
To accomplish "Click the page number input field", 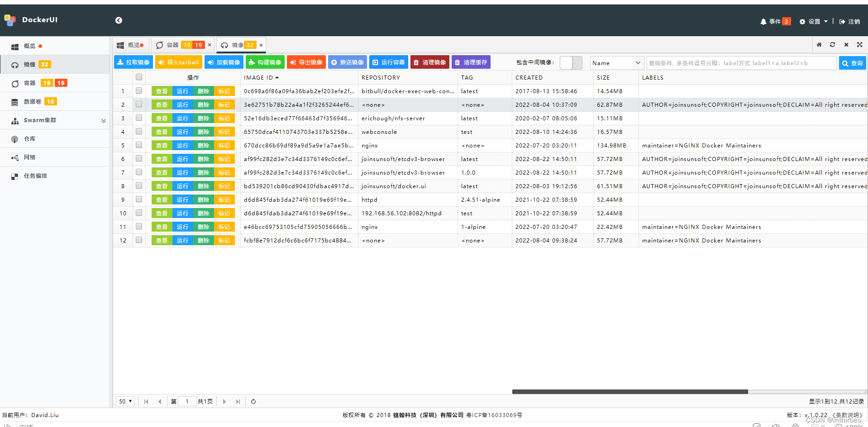I will click(x=187, y=402).
